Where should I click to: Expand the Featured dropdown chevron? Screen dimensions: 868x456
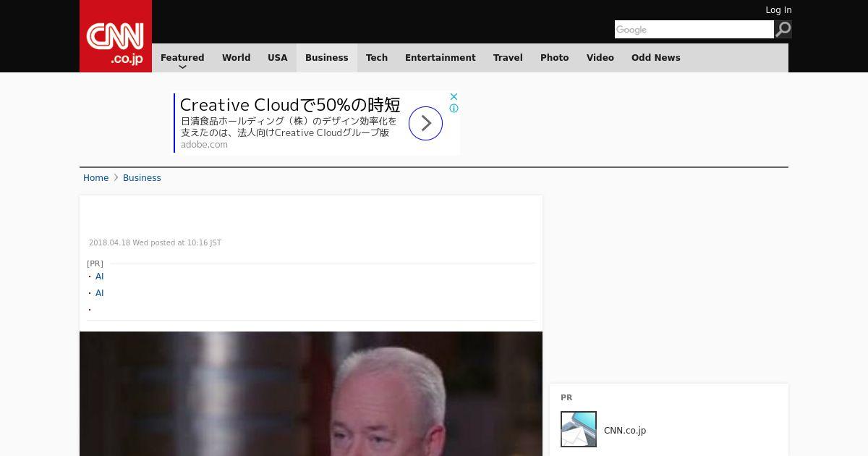182,67
